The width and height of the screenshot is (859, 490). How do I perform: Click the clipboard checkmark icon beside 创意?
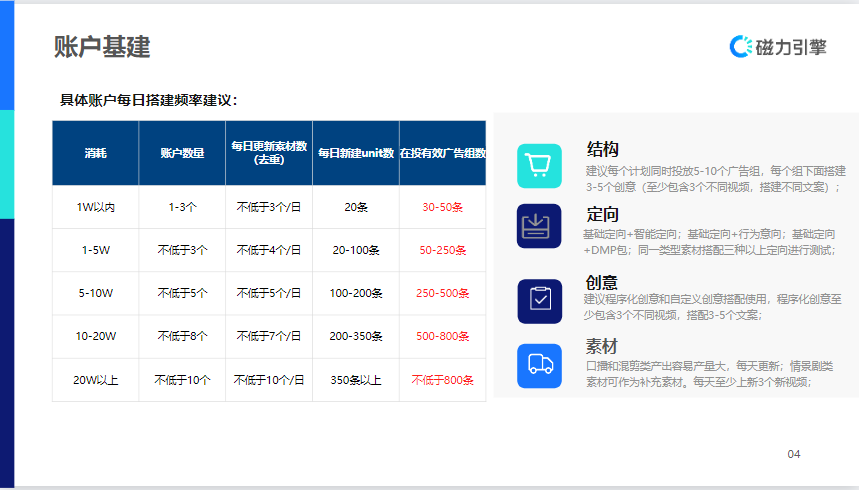pos(540,301)
